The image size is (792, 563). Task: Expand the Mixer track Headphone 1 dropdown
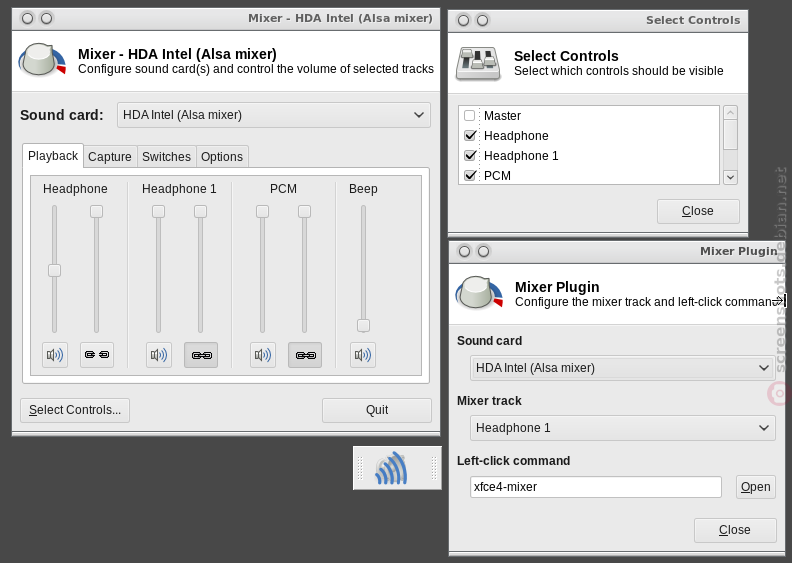coord(622,428)
